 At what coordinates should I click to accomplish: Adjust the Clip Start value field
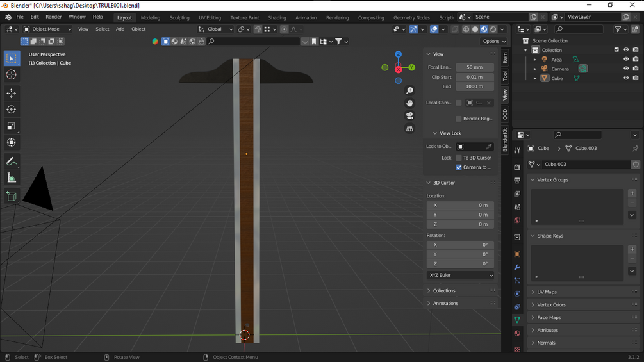coord(475,77)
